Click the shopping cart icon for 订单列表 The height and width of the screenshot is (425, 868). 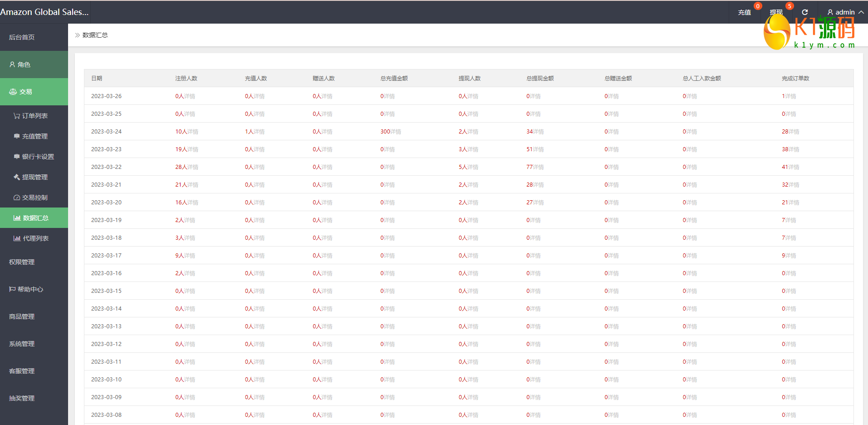17,116
